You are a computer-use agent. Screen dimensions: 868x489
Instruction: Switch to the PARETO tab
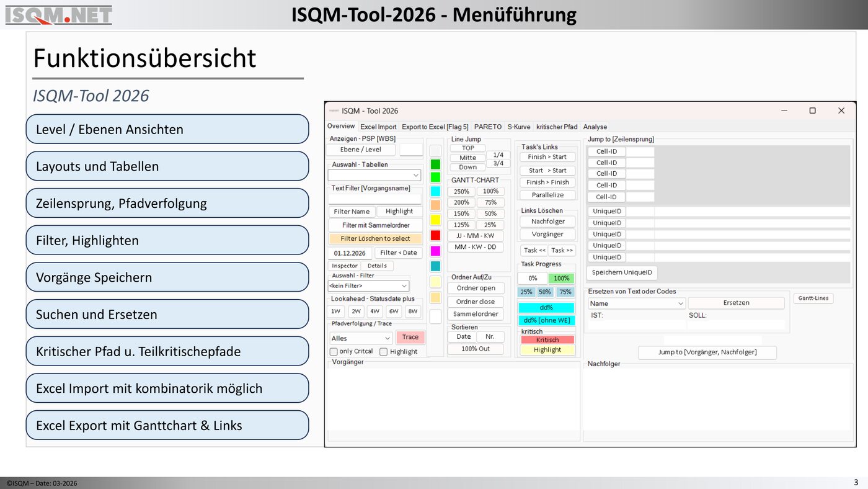487,127
